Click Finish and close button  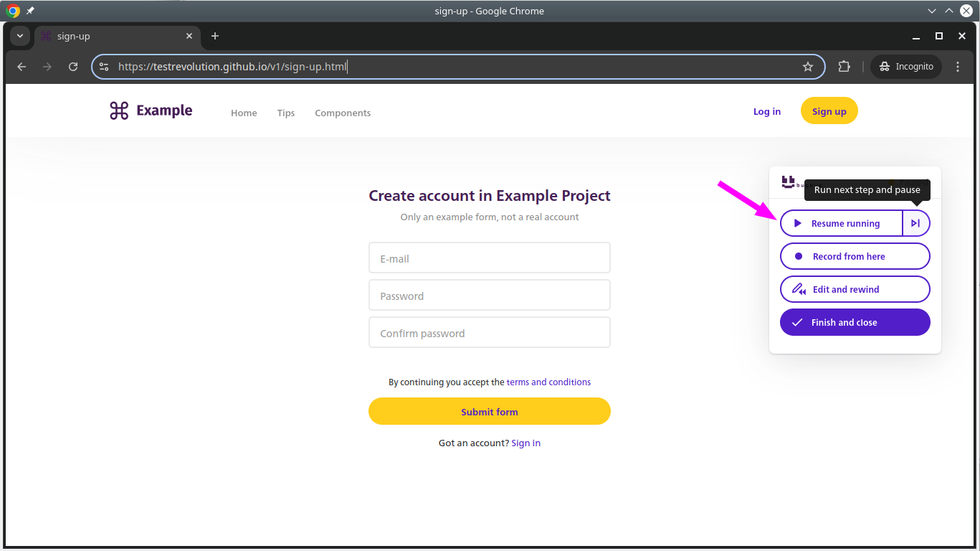pyautogui.click(x=855, y=322)
